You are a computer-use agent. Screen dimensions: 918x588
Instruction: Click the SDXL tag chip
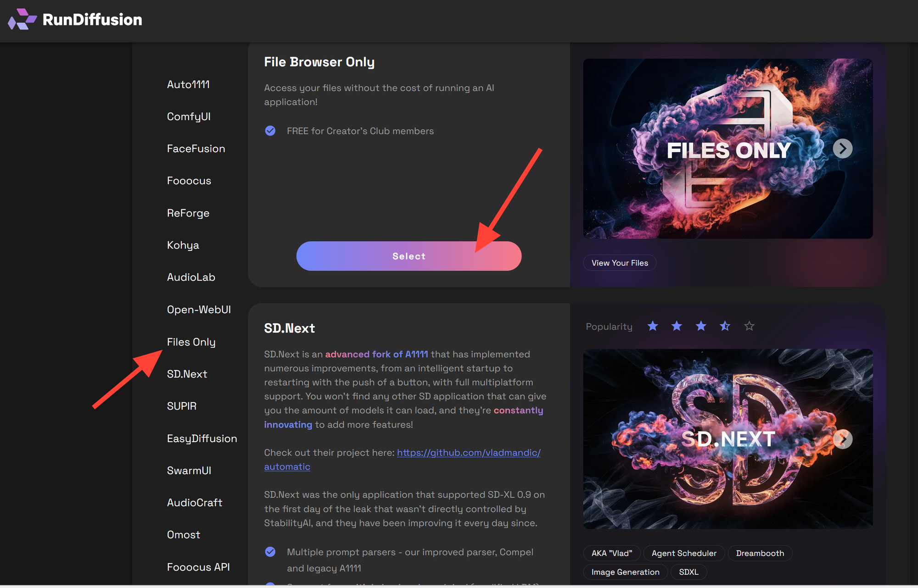click(x=688, y=572)
